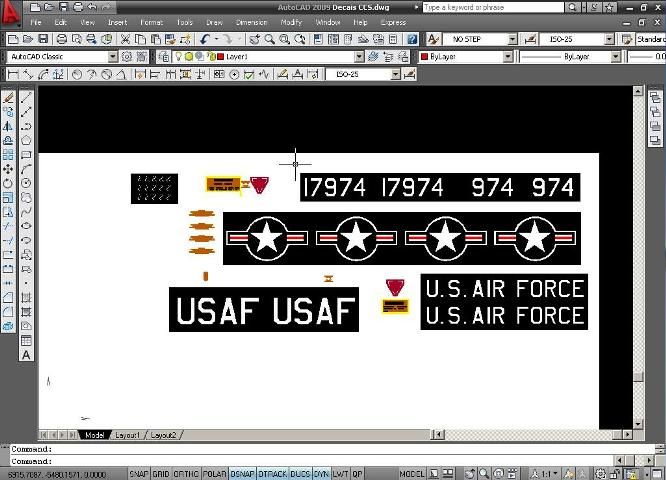Select the Linear dimension tool
The image size is (666, 480).
(x=13, y=74)
